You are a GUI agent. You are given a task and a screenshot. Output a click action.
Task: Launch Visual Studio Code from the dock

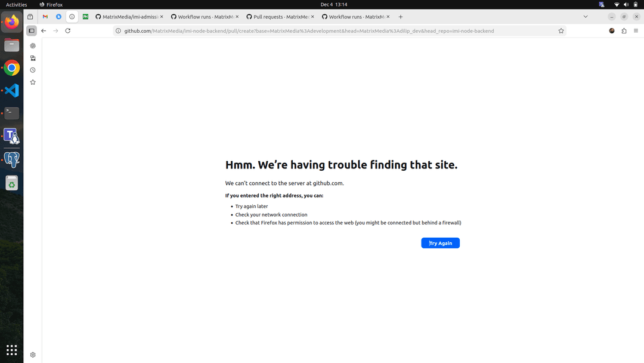tap(11, 91)
